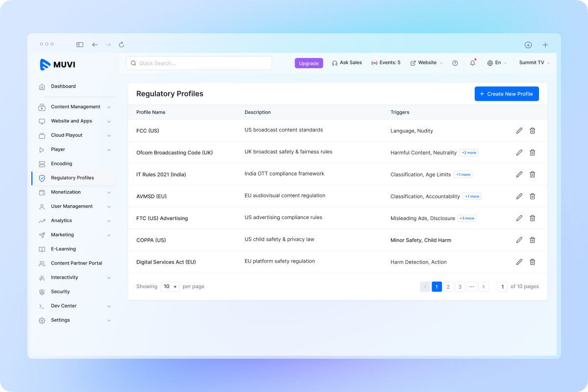Click the Create New Profile button
Viewport: 588px width, 392px height.
506,94
